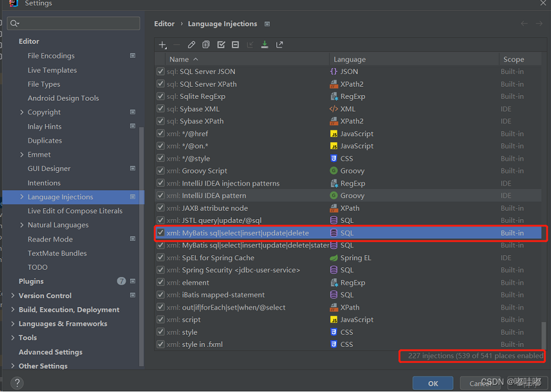Click JSON braces icon in SQL Server JSON row
Image resolution: width=551 pixels, height=392 pixels.
(x=334, y=71)
